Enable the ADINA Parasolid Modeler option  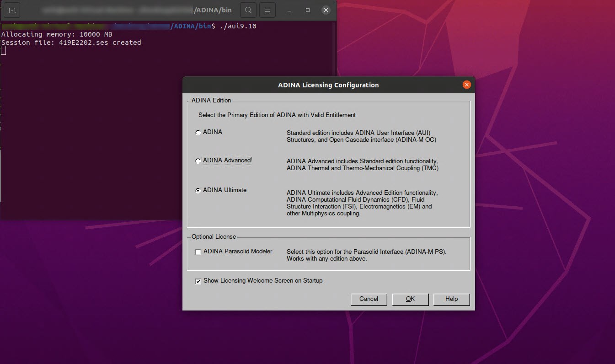[x=198, y=252]
